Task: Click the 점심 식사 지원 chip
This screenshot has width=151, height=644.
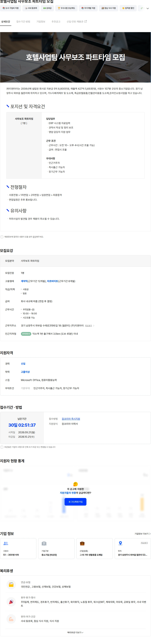Action: [x=109, y=8]
